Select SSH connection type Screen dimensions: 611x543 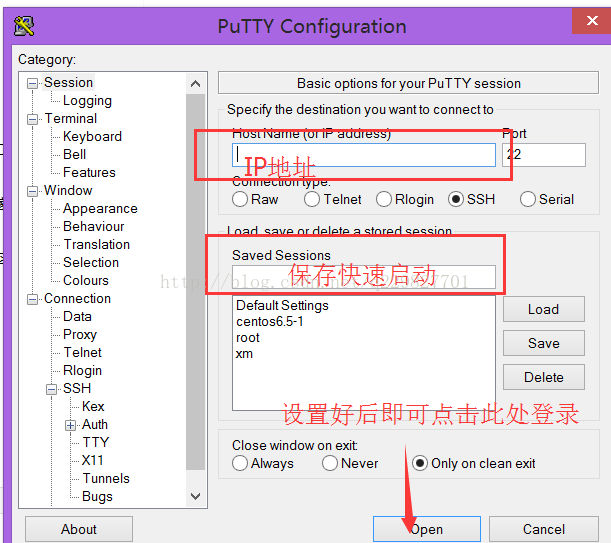coord(456,199)
